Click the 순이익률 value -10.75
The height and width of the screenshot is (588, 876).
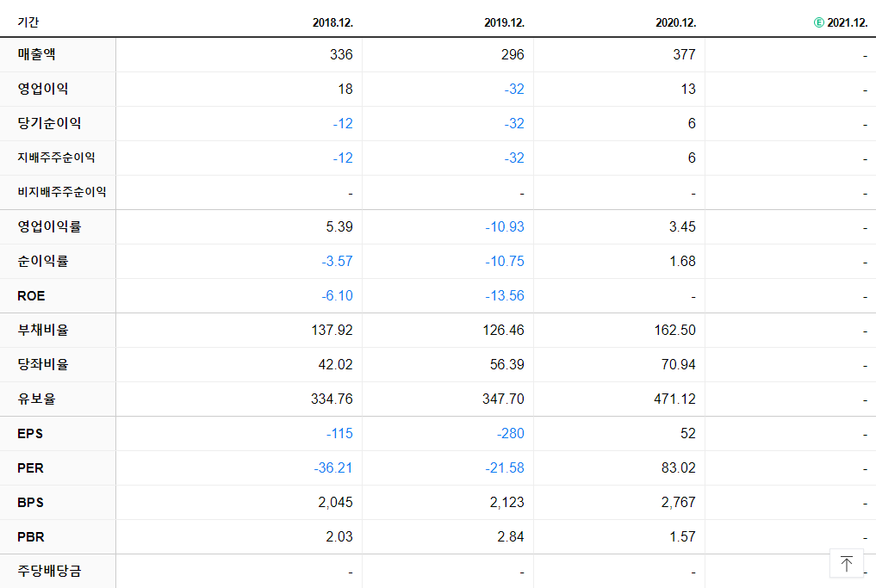(505, 262)
